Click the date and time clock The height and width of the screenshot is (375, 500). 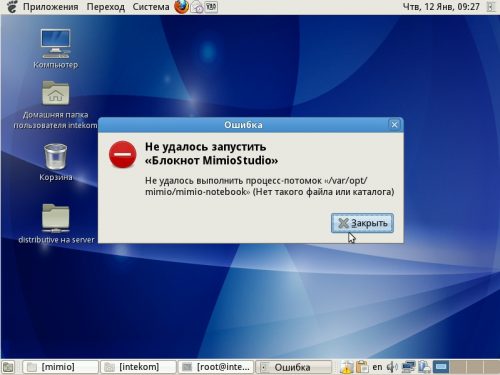[441, 7]
